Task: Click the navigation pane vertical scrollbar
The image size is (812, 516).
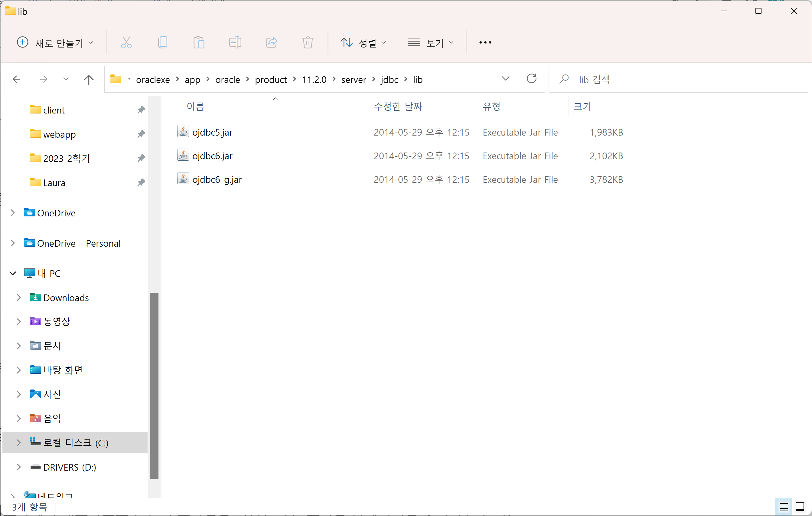Action: click(154, 385)
